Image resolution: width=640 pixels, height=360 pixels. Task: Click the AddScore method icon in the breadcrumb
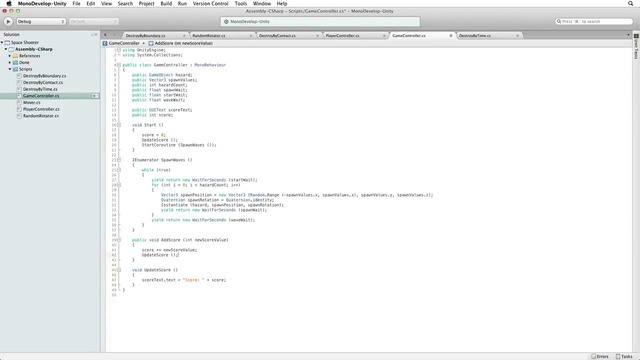(151, 43)
